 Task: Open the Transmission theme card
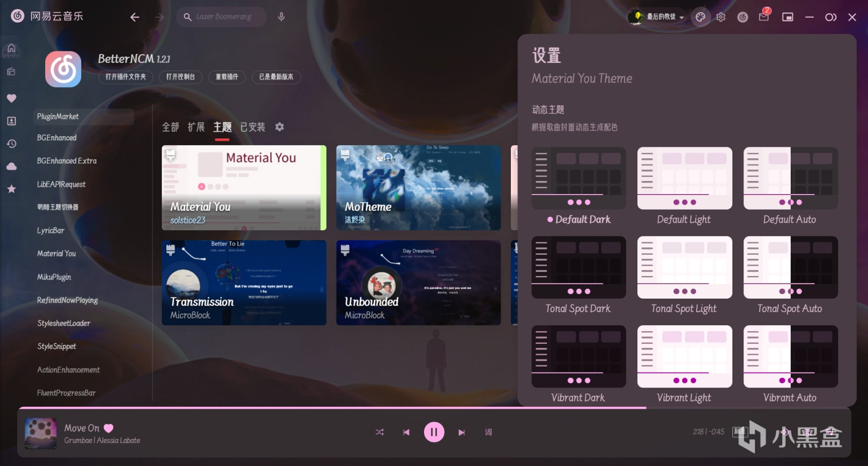(244, 283)
